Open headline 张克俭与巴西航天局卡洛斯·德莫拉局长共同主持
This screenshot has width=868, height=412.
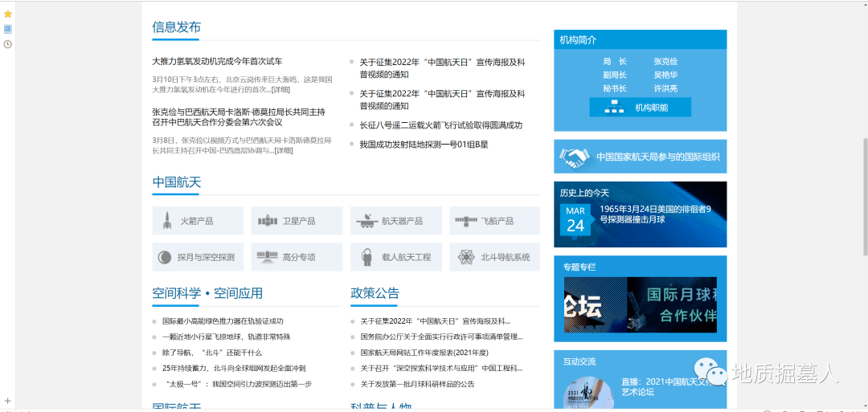[x=239, y=116]
